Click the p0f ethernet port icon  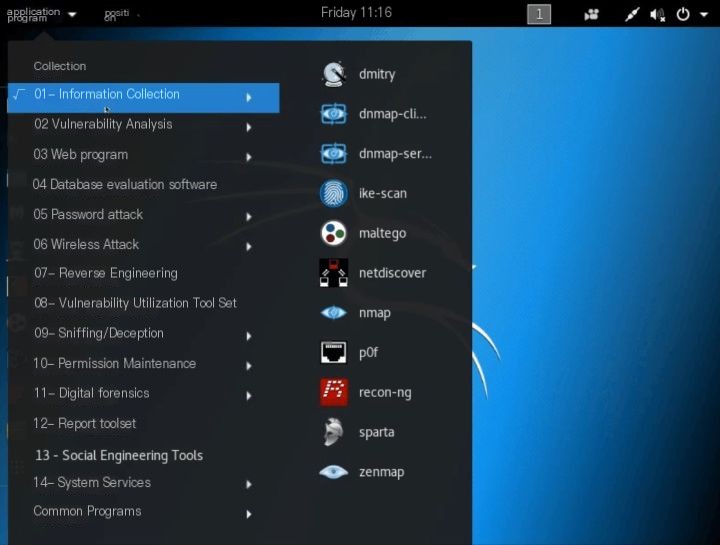click(x=334, y=353)
